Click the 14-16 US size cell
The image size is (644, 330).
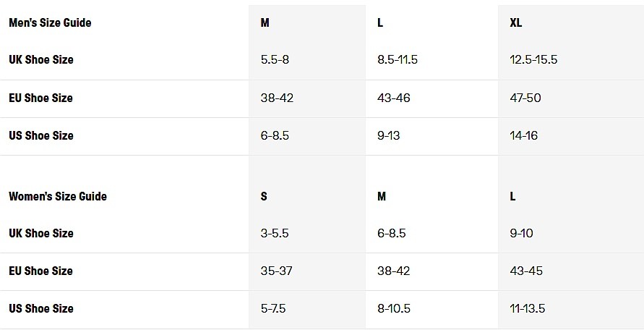tap(523, 135)
